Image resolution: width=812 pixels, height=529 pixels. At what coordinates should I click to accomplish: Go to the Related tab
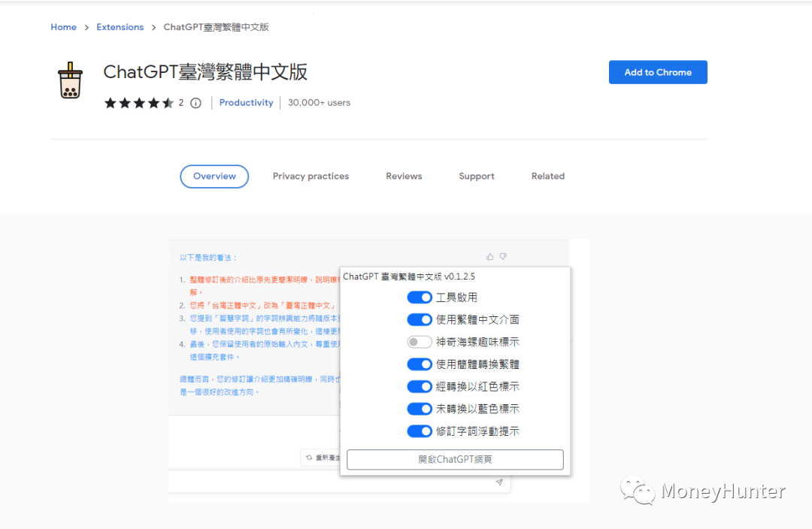coord(548,176)
